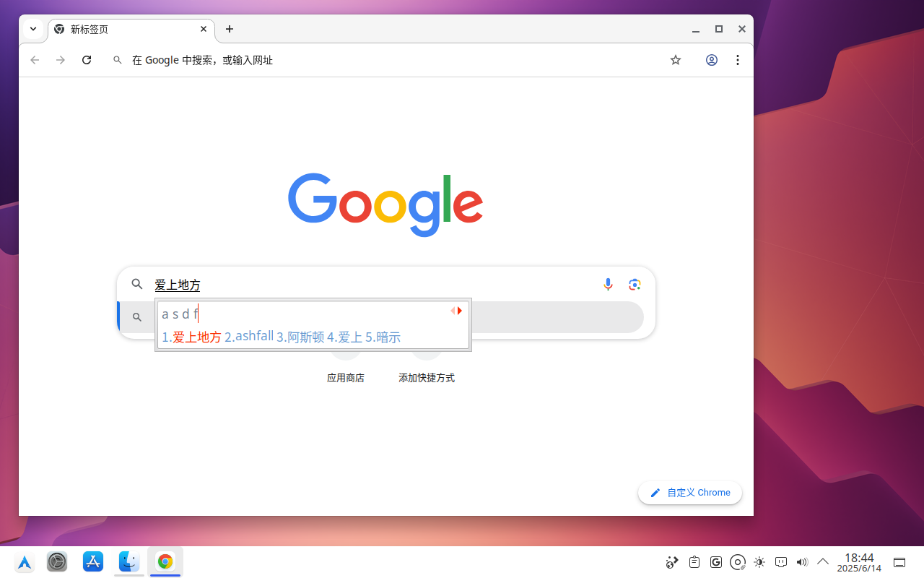Open Chrome's three-dot menu

(738, 60)
